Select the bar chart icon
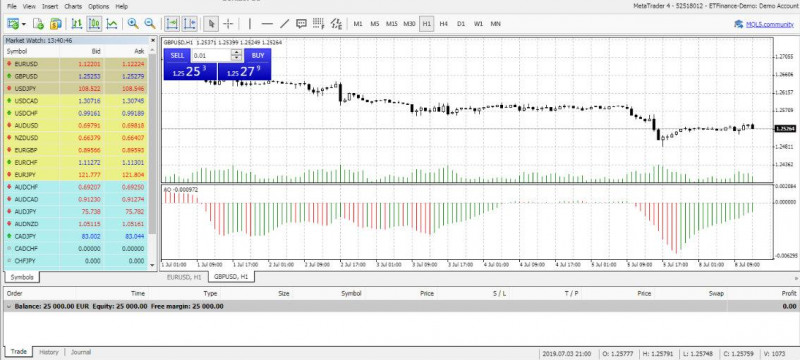 77,23
